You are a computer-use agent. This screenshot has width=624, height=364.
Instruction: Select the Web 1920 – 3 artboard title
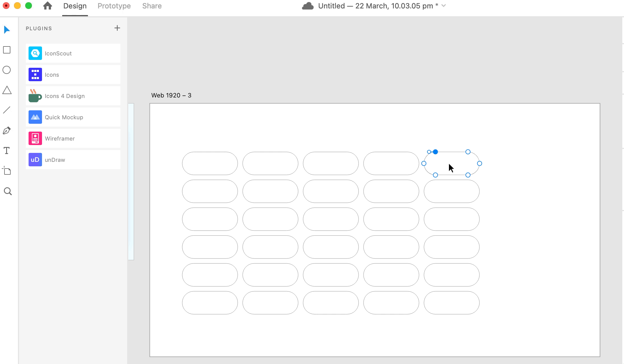[171, 95]
